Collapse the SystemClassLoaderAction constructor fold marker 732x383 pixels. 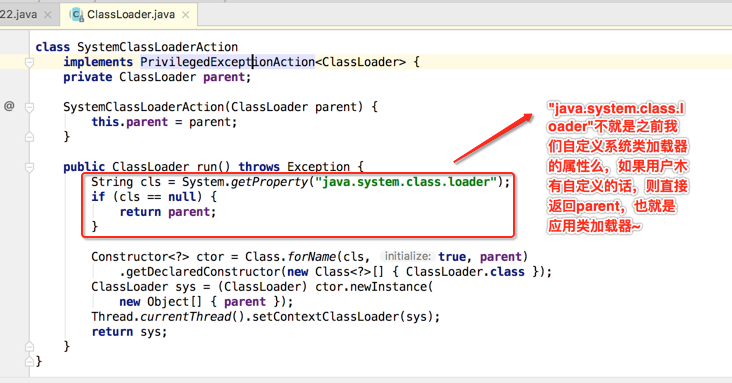point(29,107)
